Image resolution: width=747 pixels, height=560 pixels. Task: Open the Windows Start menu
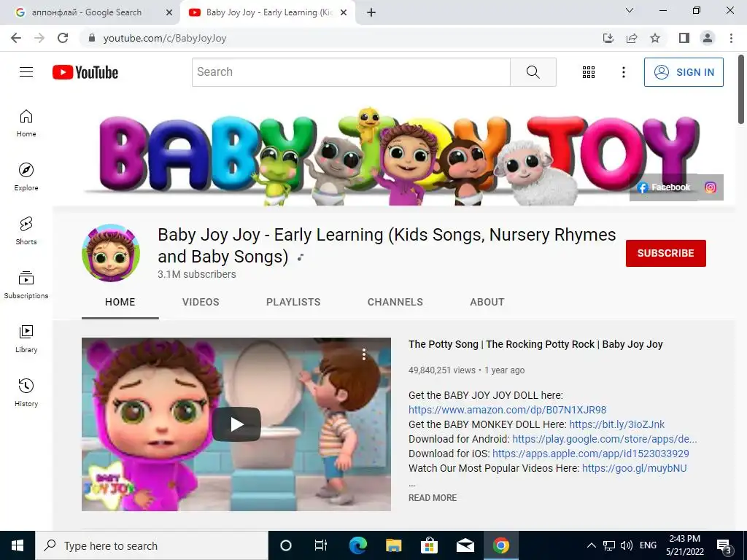pos(18,545)
